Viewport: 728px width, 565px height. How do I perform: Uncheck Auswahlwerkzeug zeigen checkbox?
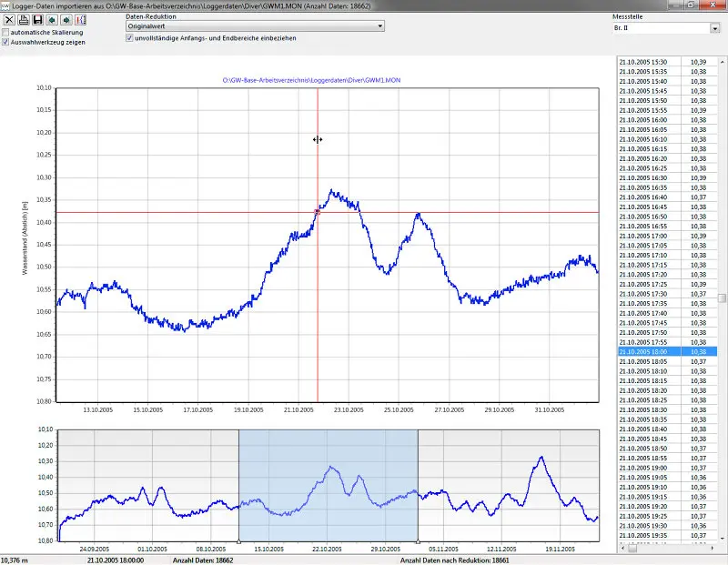(5, 42)
